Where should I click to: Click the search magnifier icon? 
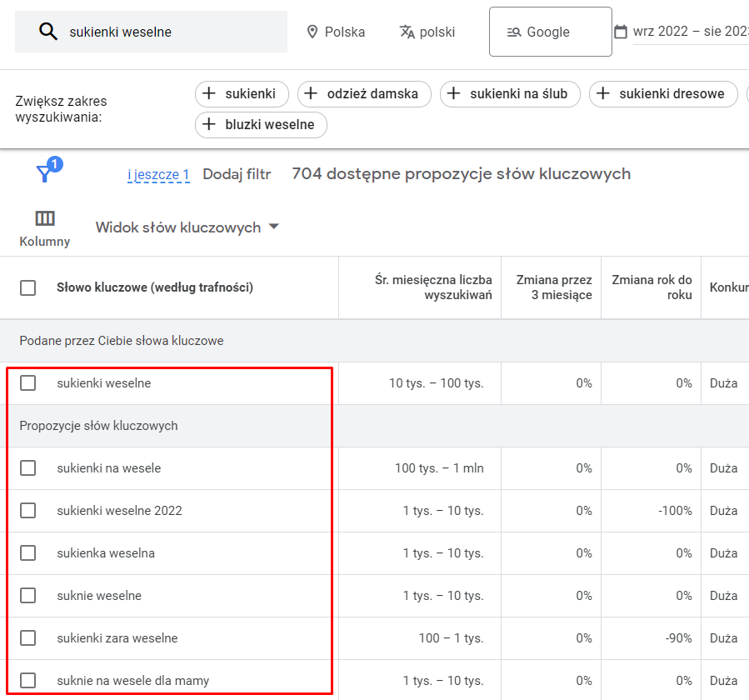pos(47,32)
